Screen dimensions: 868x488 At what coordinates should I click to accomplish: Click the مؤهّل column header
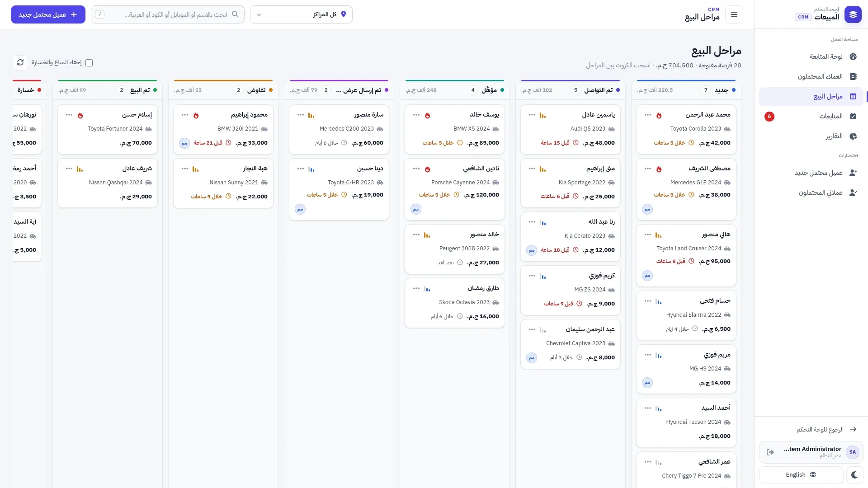coord(455,90)
